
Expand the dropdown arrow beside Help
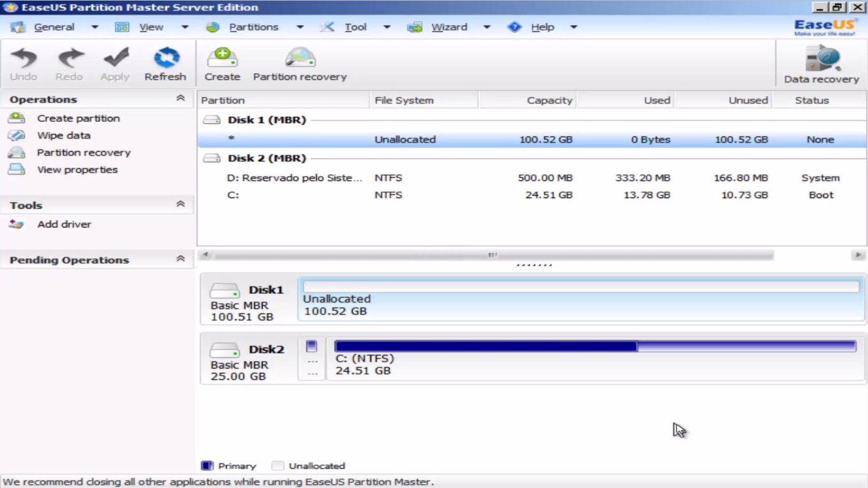(x=574, y=27)
